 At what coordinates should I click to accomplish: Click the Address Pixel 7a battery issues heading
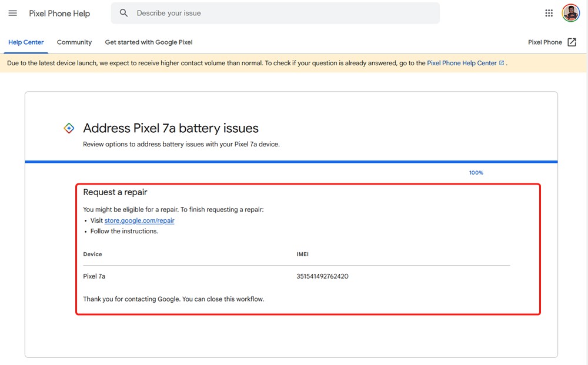[171, 128]
